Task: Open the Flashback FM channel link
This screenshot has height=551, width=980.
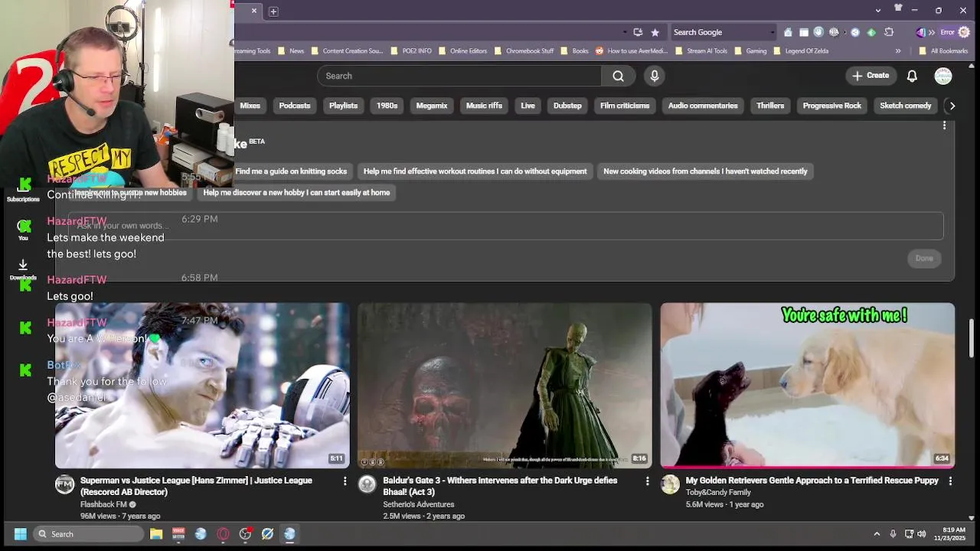Action: 103,504
